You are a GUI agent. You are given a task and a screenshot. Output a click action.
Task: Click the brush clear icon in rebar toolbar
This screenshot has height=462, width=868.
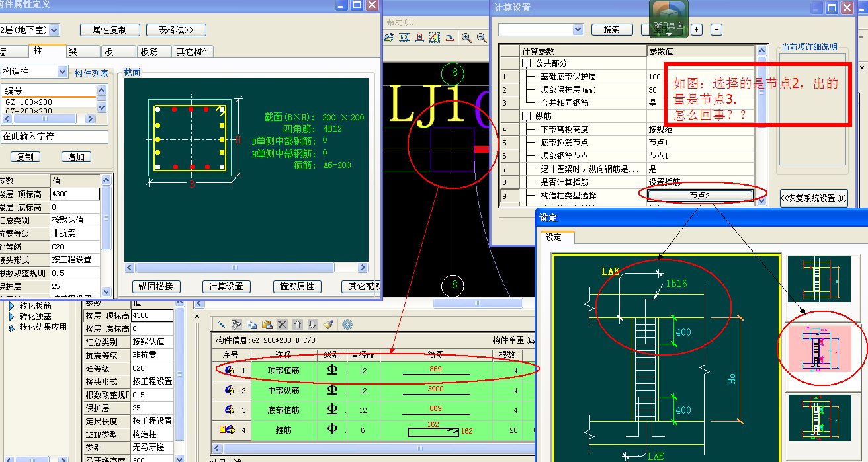329,325
